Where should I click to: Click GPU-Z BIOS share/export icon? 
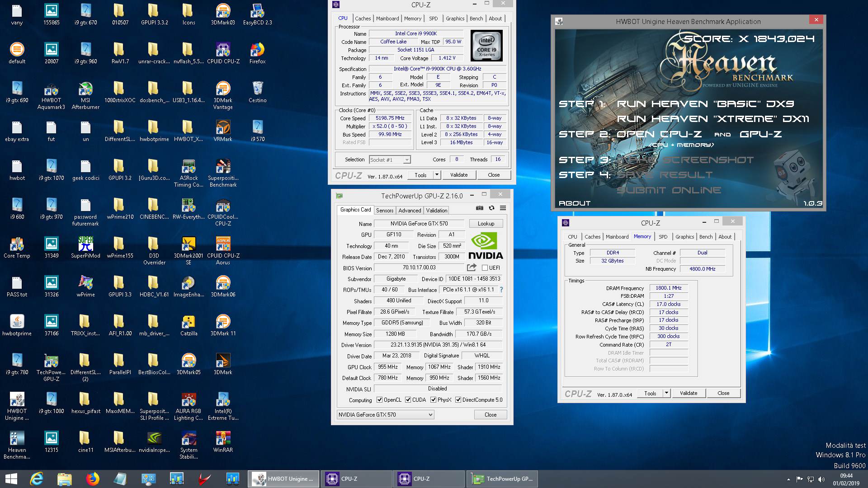(x=472, y=267)
